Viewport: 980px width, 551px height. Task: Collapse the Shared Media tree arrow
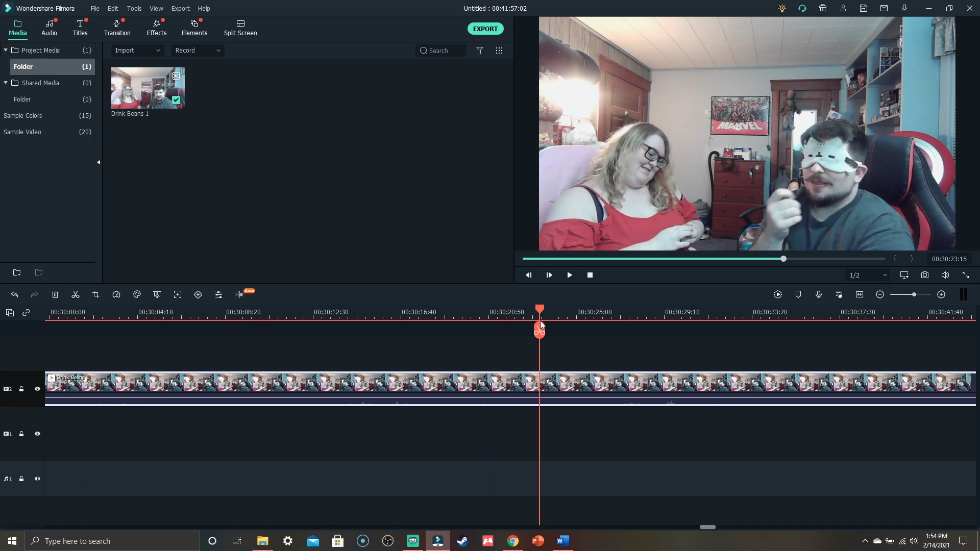coord(6,83)
